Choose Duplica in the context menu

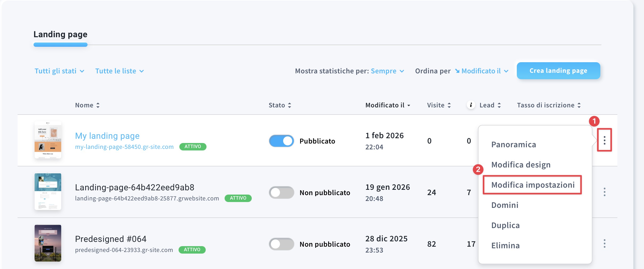pyautogui.click(x=505, y=225)
